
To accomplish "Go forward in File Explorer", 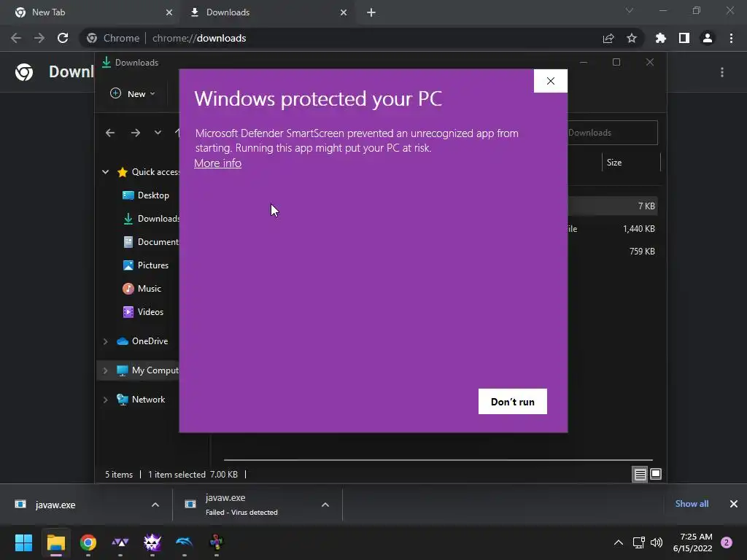I will pos(136,133).
